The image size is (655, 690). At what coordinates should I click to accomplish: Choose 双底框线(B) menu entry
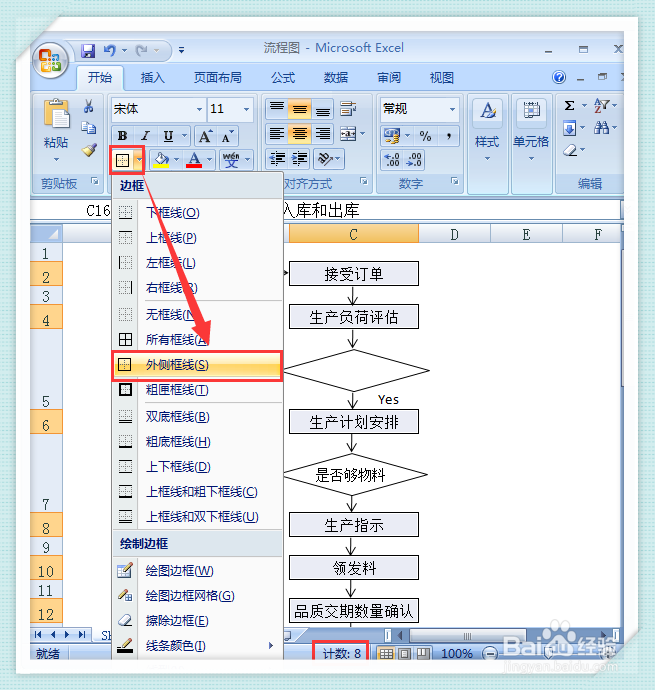tap(197, 417)
